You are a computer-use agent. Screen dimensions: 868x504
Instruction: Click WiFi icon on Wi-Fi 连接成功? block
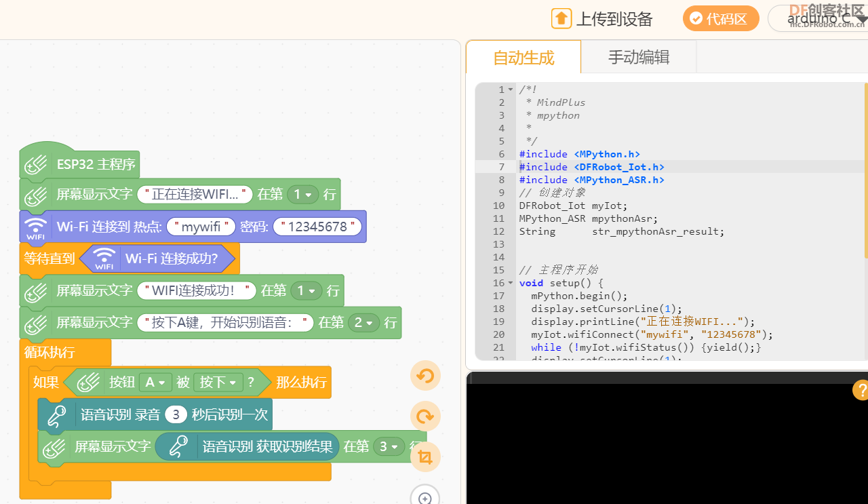[x=104, y=258]
